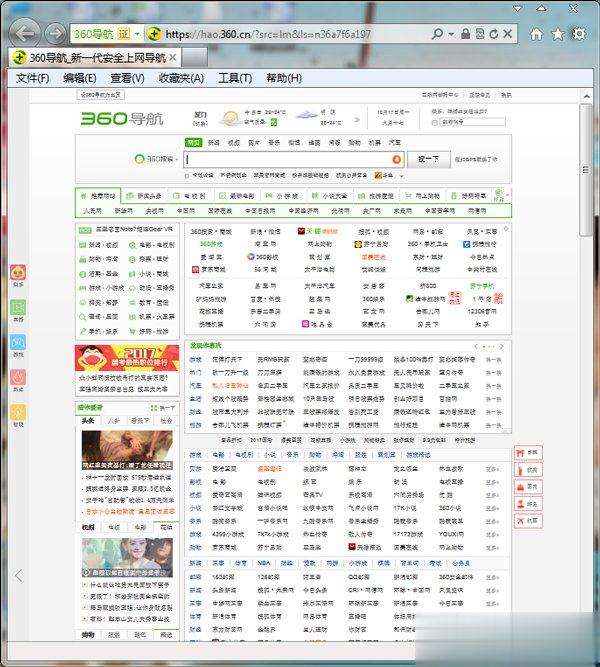The image size is (600, 667).
Task: Open the dropdown at end of category tabs
Action: pyautogui.click(x=508, y=196)
